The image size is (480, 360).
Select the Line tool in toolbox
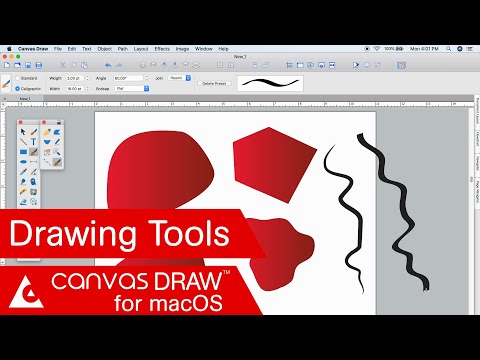point(23,142)
